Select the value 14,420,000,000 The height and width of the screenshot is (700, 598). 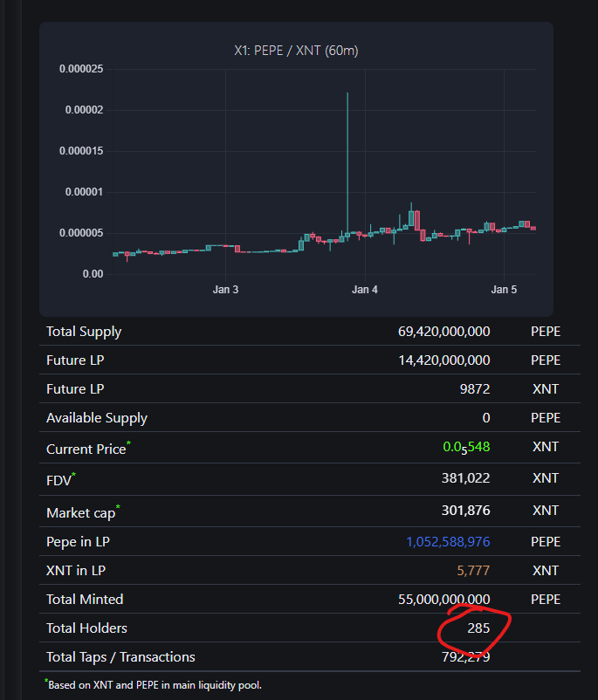click(x=444, y=360)
